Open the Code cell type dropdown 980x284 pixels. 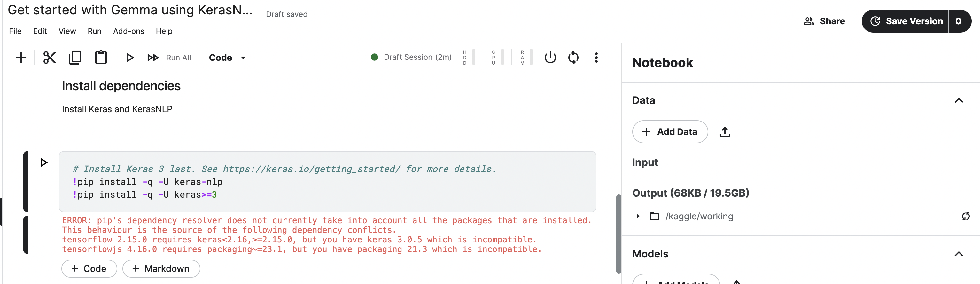coord(227,58)
